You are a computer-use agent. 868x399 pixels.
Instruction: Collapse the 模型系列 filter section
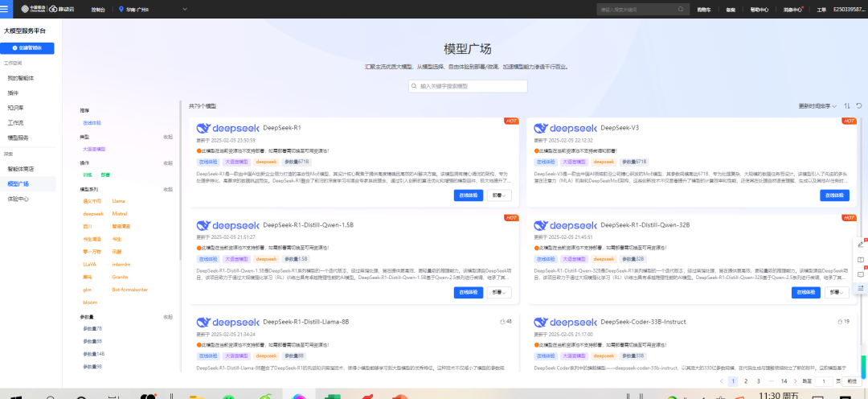tap(168, 189)
